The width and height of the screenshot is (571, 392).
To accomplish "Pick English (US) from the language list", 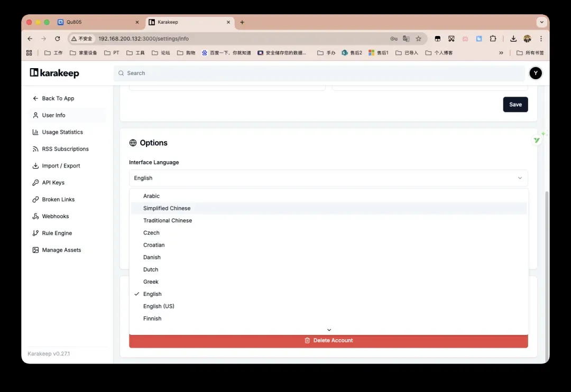I will tap(159, 306).
